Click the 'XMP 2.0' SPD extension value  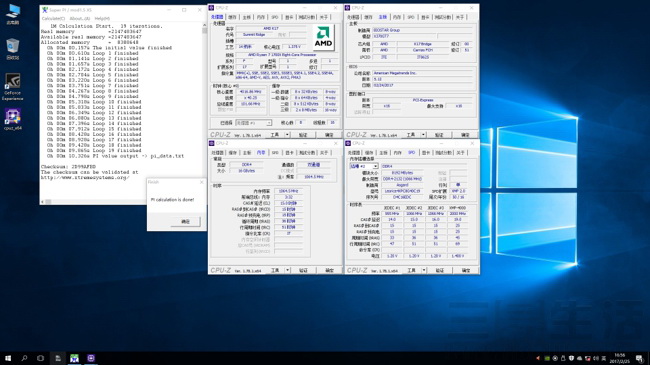click(457, 191)
